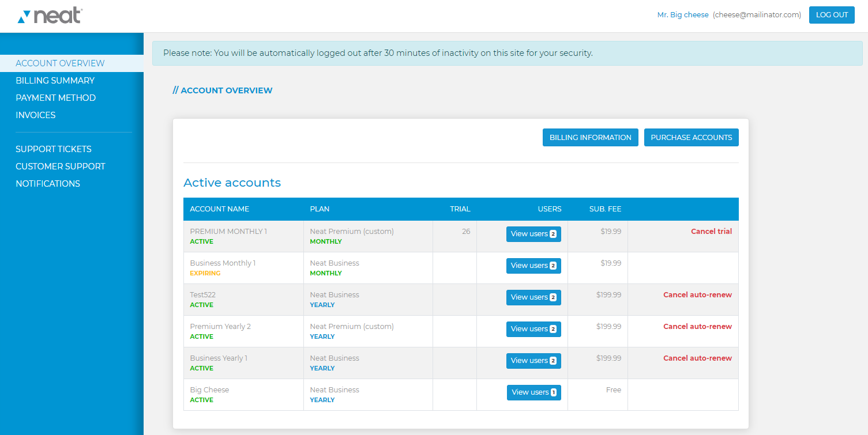The width and height of the screenshot is (868, 435).
Task: Click $199.99 fee of Test522
Action: coord(609,295)
